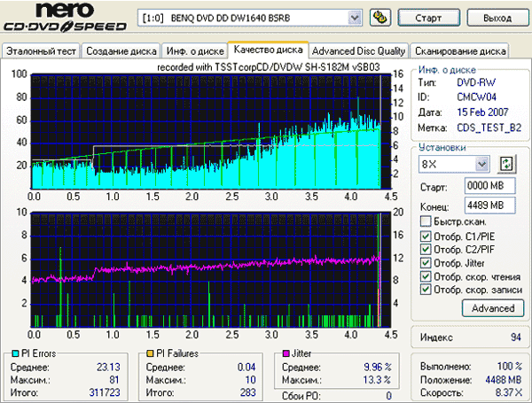
Task: Click the refresh speed icon next to 8X
Action: pyautogui.click(x=507, y=164)
